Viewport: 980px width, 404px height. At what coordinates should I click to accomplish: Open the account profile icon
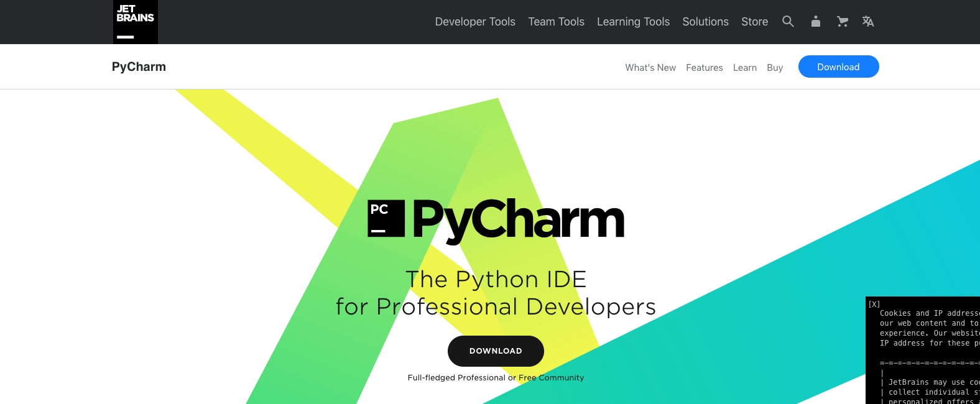[x=816, y=22]
